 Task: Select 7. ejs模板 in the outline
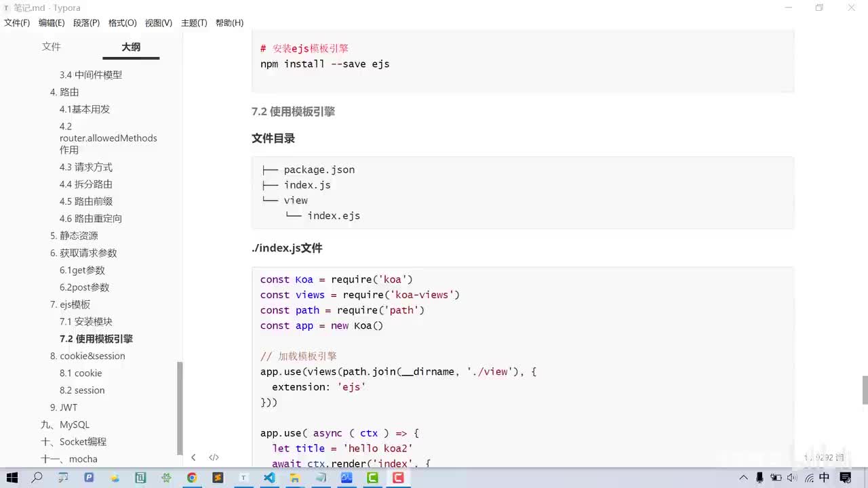coord(70,305)
